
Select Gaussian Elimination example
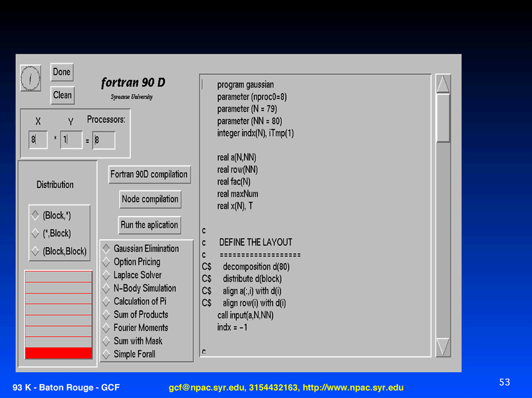[141, 249]
